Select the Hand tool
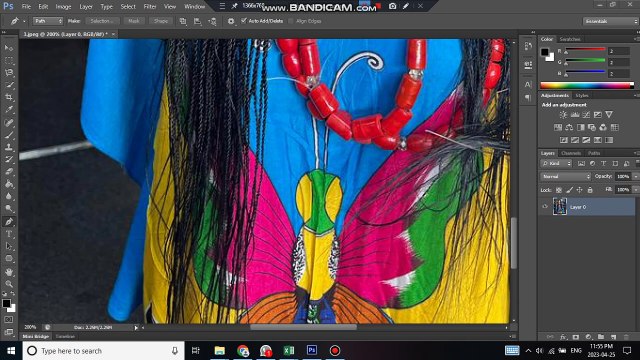640x360 pixels. (x=9, y=272)
